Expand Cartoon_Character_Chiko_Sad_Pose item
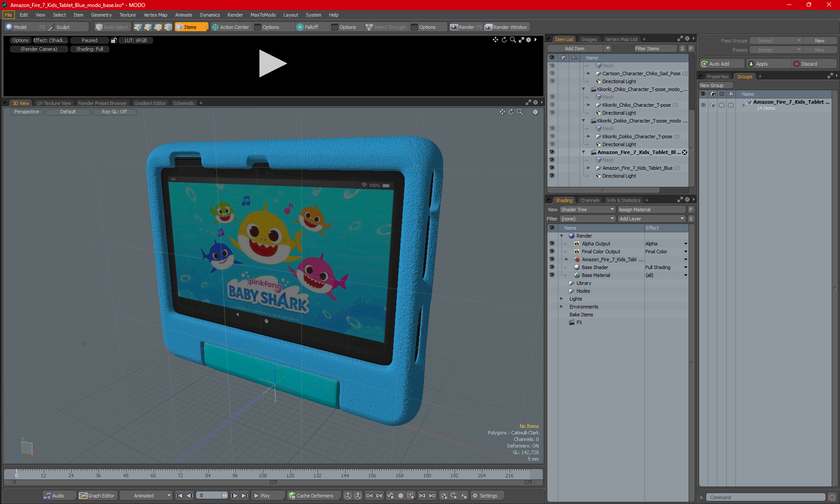 pyautogui.click(x=588, y=73)
